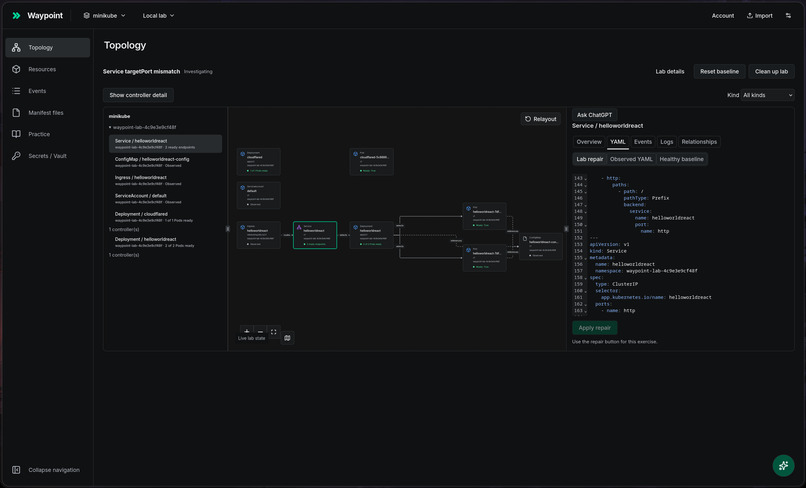
Task: Click the Ask ChatGPT button
Action: coord(594,115)
